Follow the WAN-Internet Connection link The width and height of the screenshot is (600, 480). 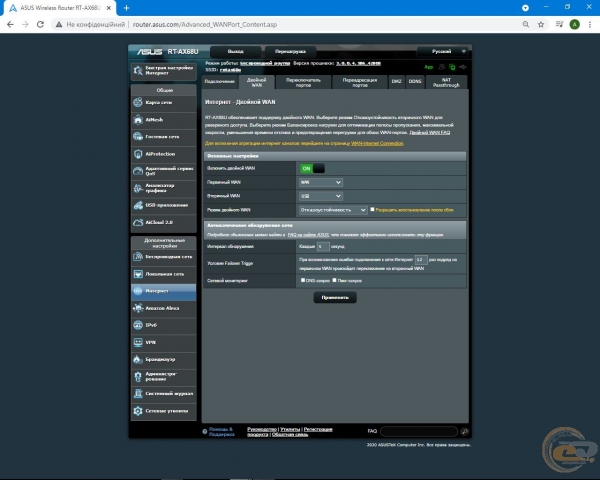(x=377, y=143)
